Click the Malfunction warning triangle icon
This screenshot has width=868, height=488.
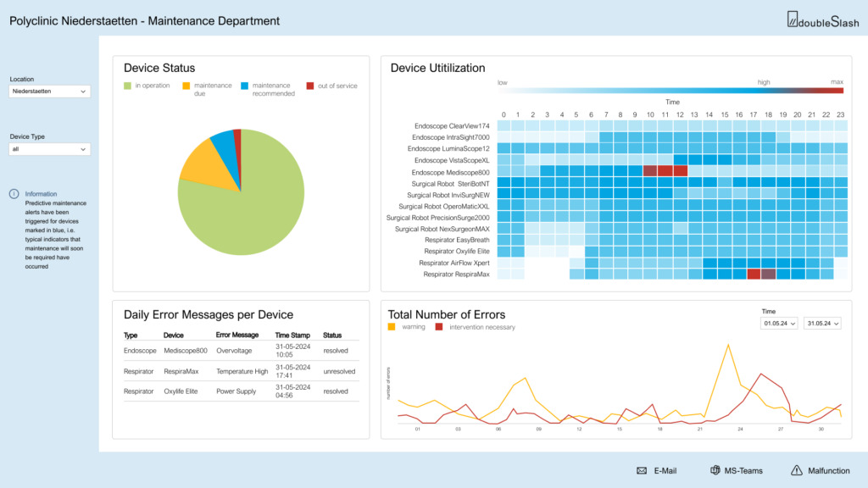[x=797, y=470]
